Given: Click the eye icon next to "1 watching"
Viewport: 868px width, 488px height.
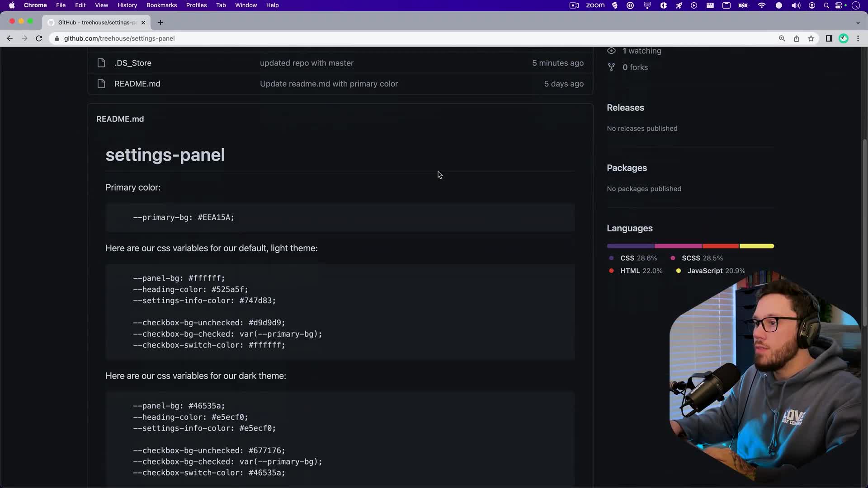Looking at the screenshot, I should pyautogui.click(x=612, y=51).
